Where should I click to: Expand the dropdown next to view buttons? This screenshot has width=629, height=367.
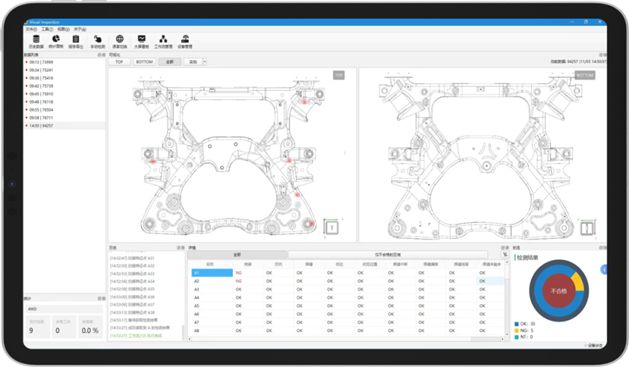click(204, 62)
